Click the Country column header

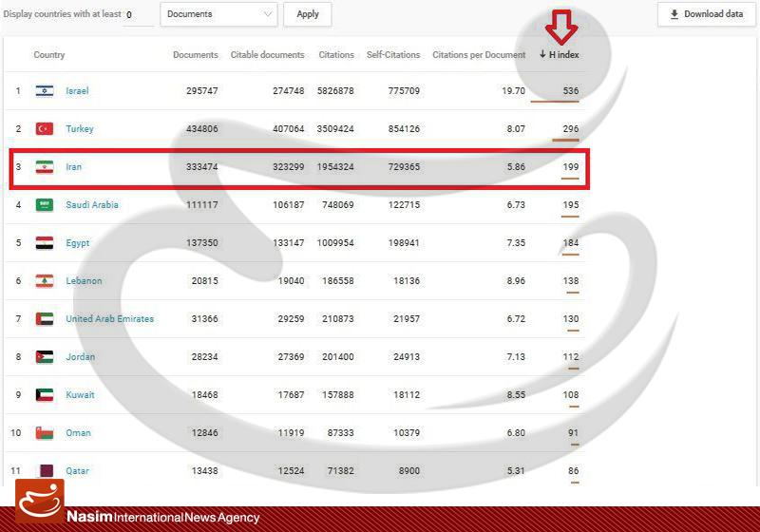pyautogui.click(x=49, y=55)
